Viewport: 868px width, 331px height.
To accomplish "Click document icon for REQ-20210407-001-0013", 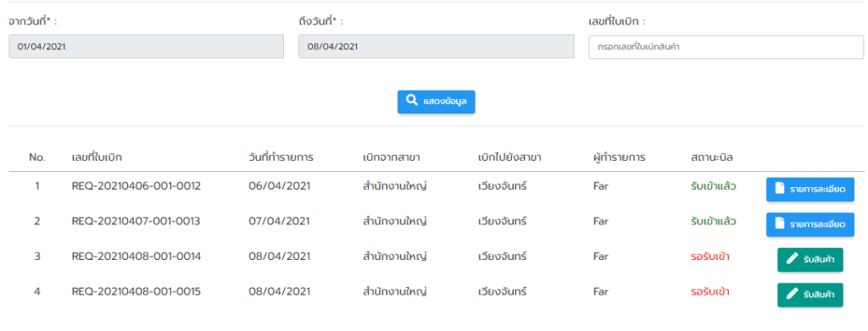I will tap(780, 224).
